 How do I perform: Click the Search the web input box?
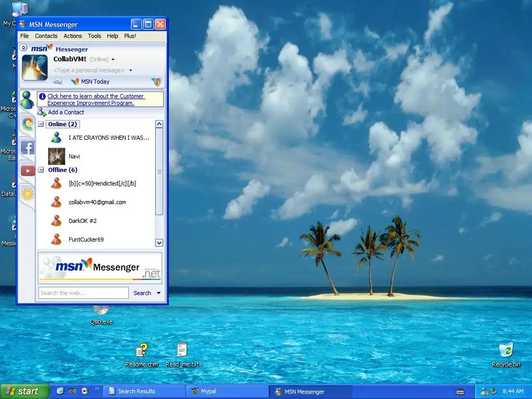click(x=84, y=293)
